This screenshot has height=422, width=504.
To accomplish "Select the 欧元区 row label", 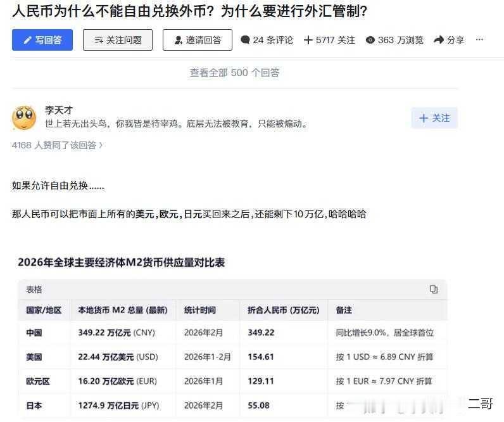I will (x=38, y=381).
